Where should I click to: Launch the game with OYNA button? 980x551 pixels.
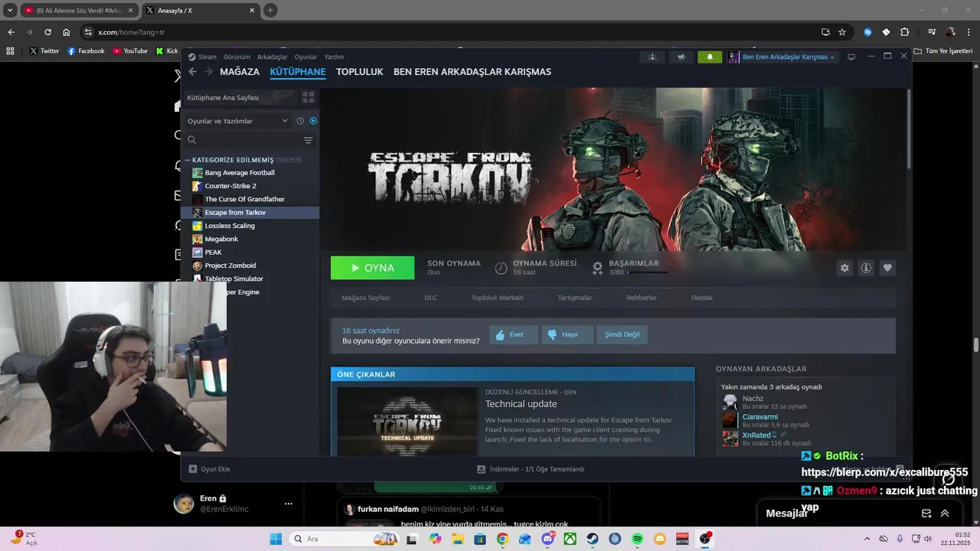pyautogui.click(x=372, y=268)
